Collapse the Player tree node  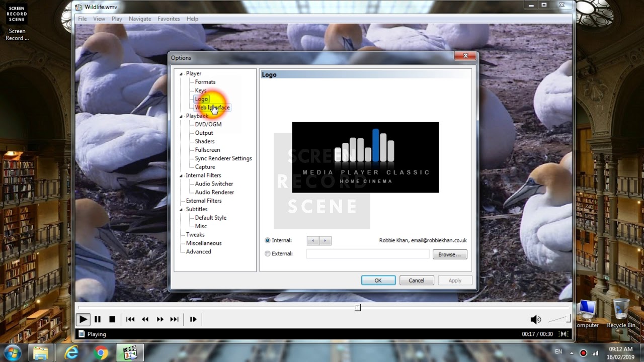point(181,74)
